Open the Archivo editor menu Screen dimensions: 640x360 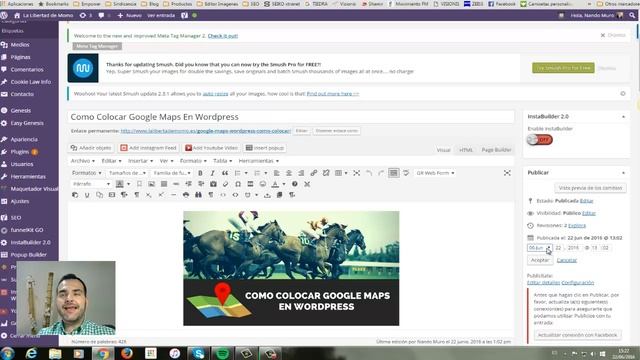click(x=82, y=161)
